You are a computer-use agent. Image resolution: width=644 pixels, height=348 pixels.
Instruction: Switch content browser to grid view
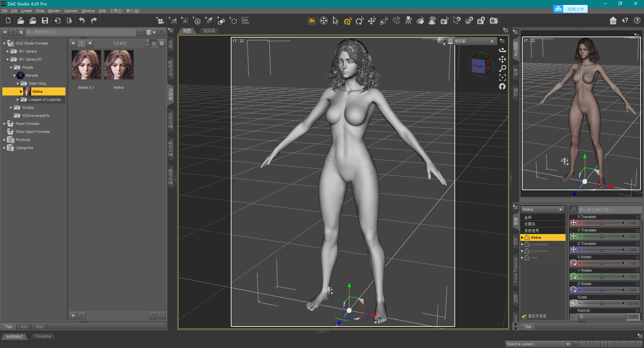coord(154,43)
